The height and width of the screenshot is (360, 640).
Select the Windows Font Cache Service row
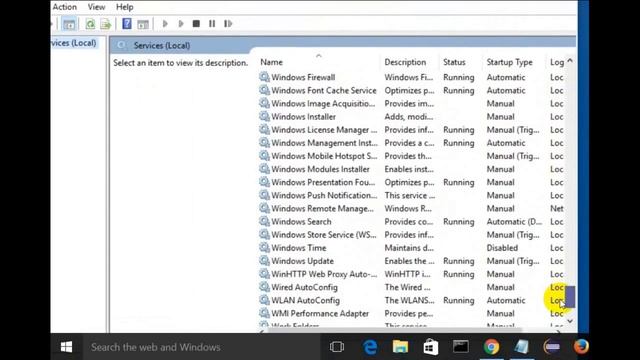click(411, 90)
